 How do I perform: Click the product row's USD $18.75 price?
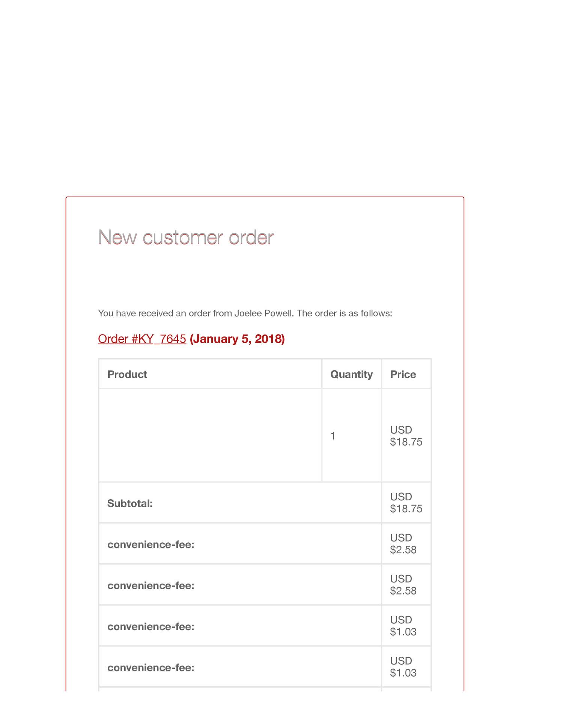point(406,436)
